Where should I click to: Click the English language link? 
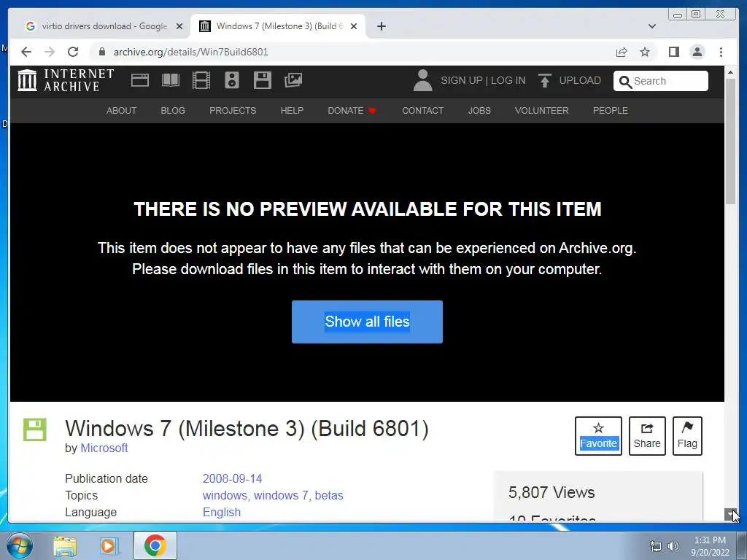[222, 513]
